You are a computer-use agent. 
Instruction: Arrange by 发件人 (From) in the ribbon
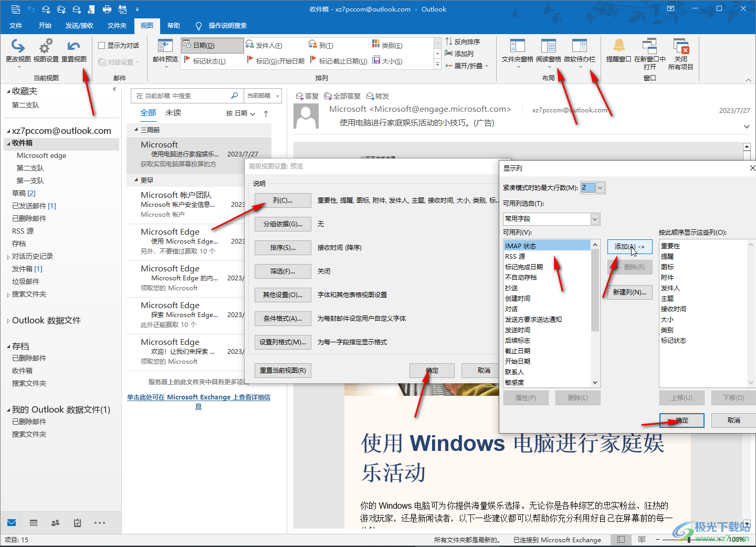tap(264, 46)
